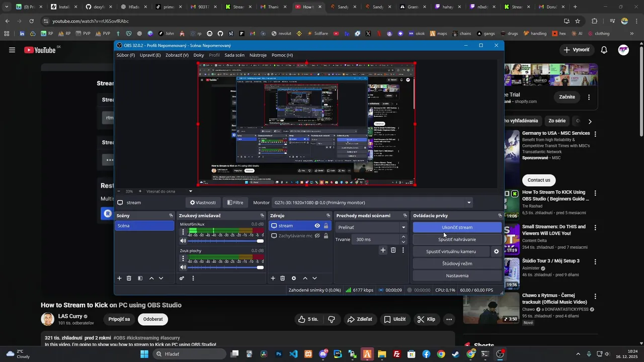This screenshot has width=644, height=362.
Task: Open Zvuk plochy three-dot options
Action: point(183,258)
